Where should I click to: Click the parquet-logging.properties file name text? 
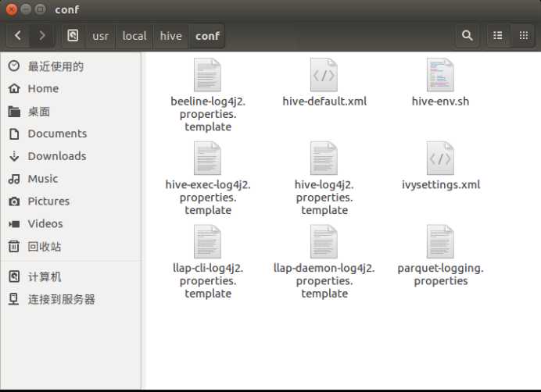(x=441, y=274)
